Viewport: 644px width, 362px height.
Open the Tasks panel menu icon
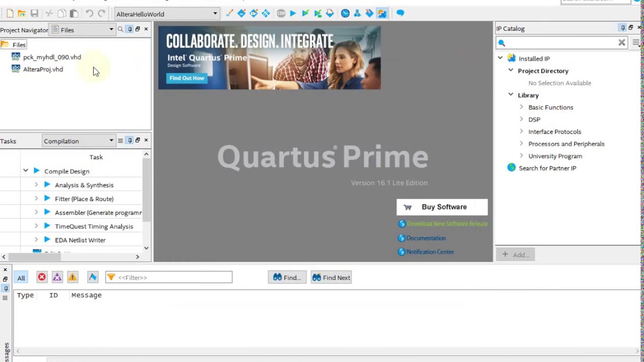click(120, 140)
